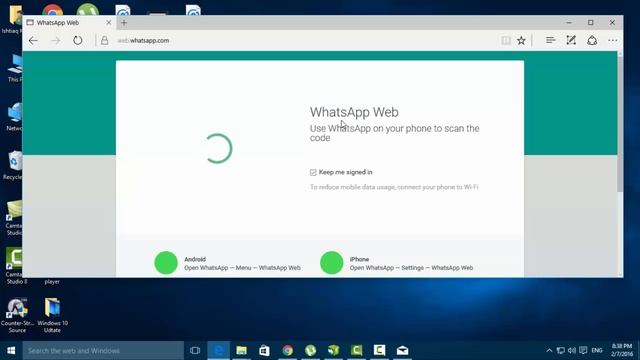Click the reduce mobile data usage text

(394, 187)
